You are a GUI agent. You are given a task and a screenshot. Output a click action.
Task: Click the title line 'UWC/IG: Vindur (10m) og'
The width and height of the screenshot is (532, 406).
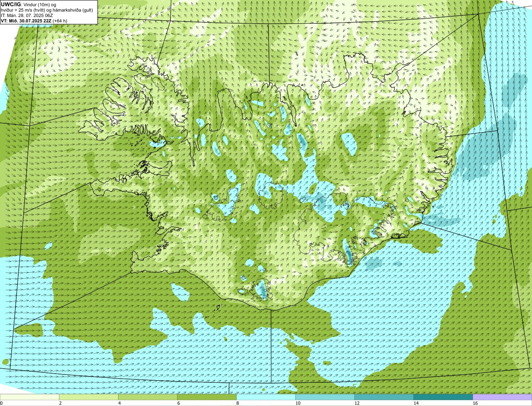(28, 4)
